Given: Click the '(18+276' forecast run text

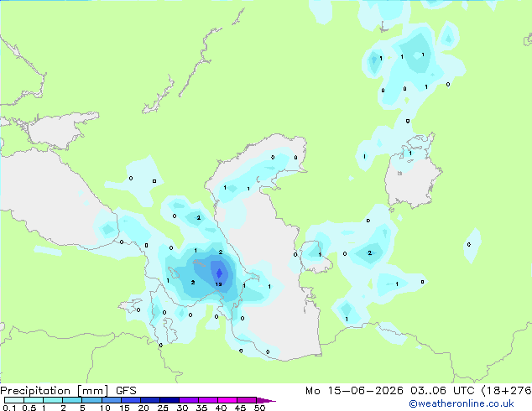Looking at the screenshot, I should (507, 391).
